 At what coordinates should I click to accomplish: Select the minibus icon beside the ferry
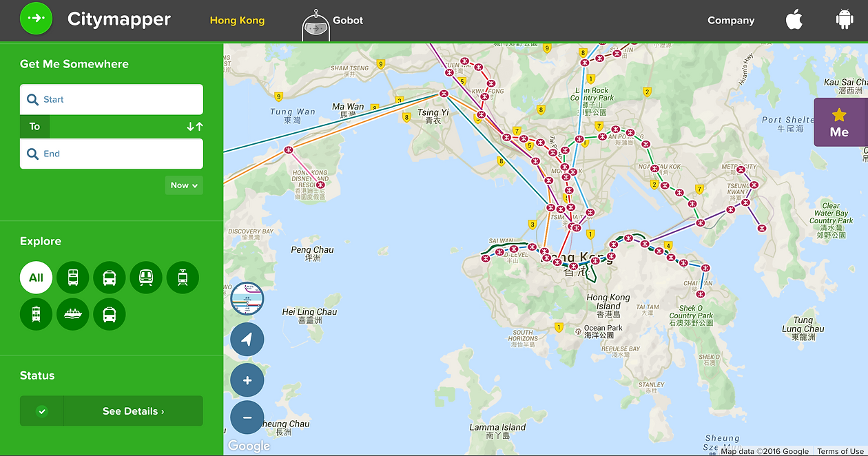(110, 314)
